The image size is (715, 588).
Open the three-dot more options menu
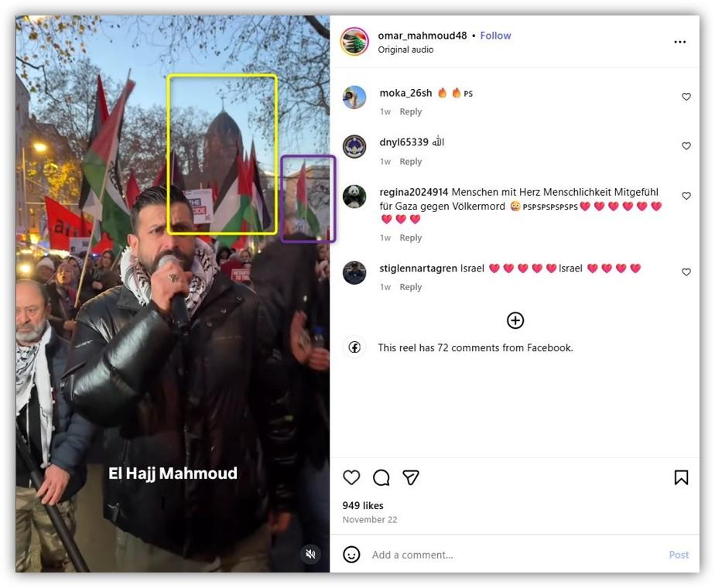pos(680,42)
